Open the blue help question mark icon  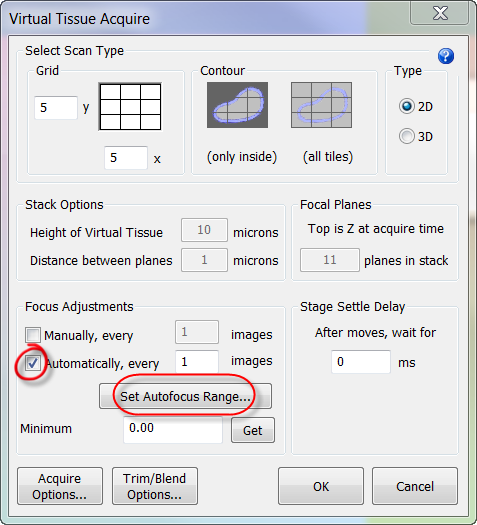pyautogui.click(x=446, y=56)
